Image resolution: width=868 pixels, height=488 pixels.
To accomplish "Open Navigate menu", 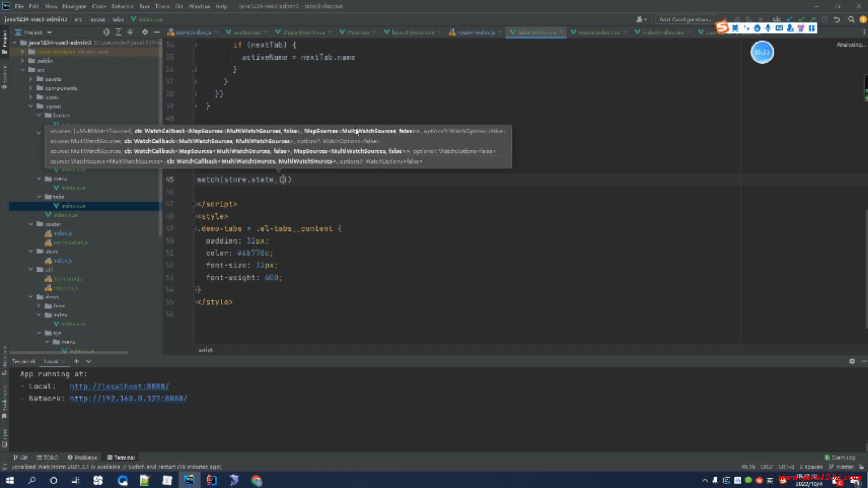I will [x=74, y=6].
